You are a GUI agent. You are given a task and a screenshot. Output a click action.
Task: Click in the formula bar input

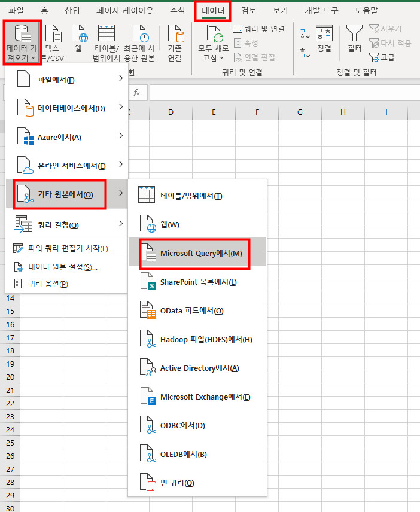285,93
